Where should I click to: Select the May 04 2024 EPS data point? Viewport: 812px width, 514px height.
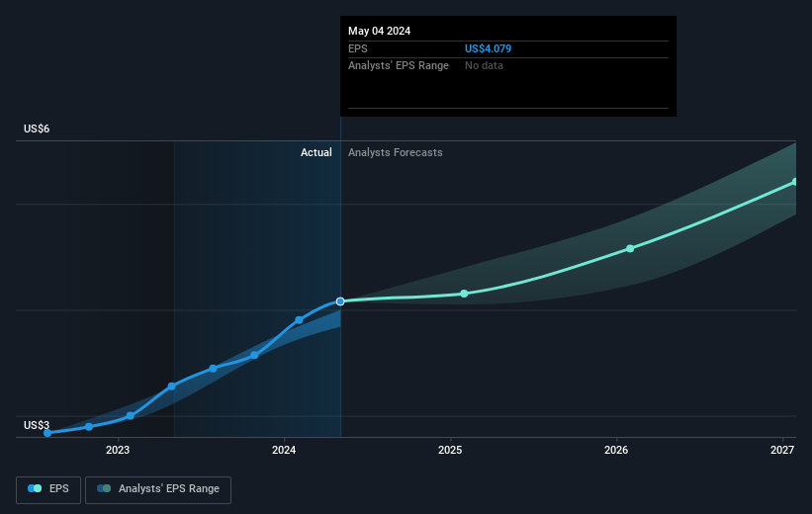[x=340, y=301]
